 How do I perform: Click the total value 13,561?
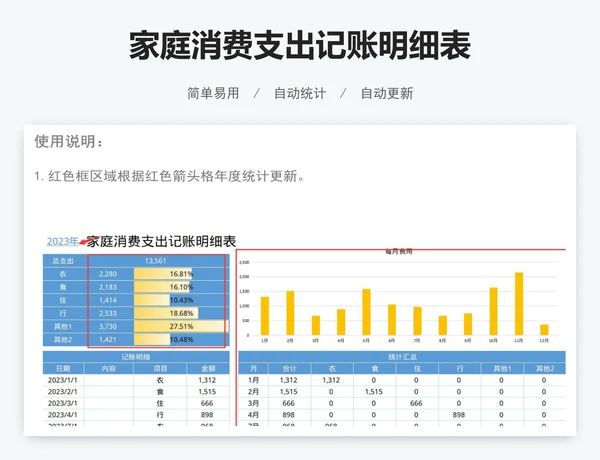tap(156, 261)
